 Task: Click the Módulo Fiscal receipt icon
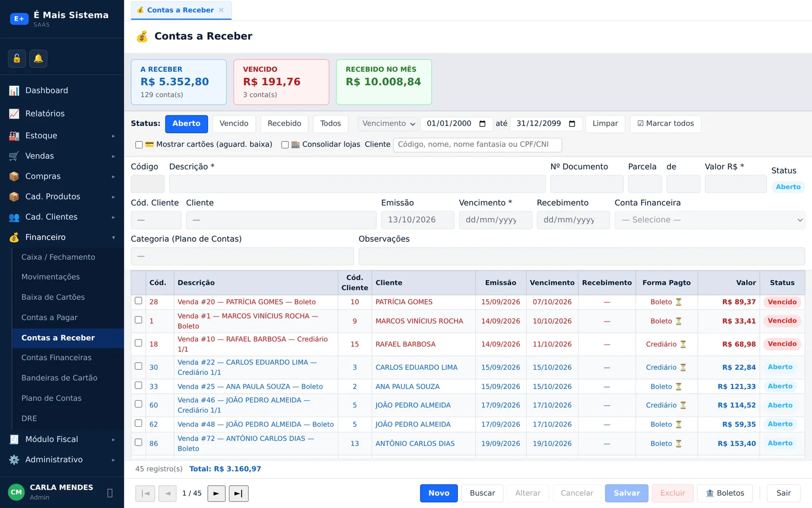click(x=14, y=439)
